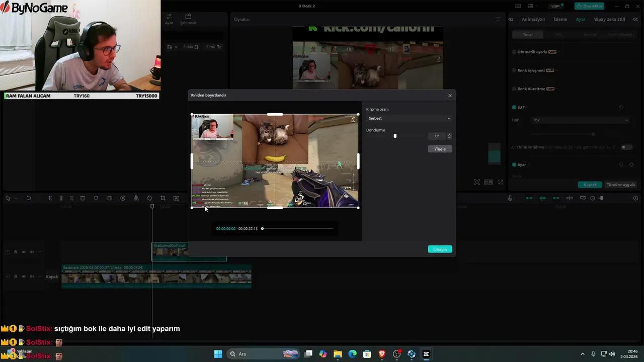Click the image enhance icon beside crop
Screen dimensions: 644x362
click(x=176, y=198)
